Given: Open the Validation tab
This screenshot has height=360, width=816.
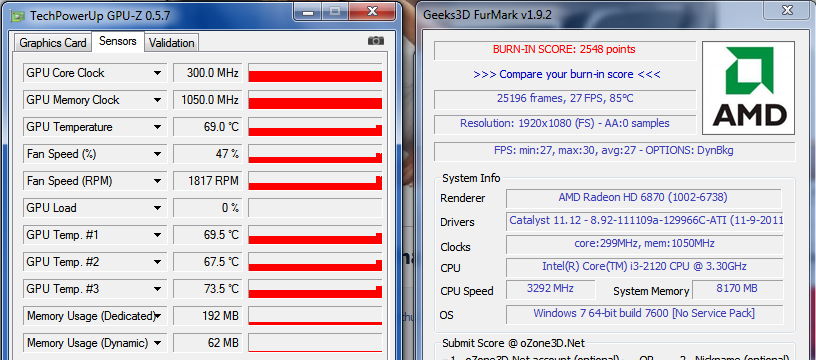Looking at the screenshot, I should pos(171,43).
